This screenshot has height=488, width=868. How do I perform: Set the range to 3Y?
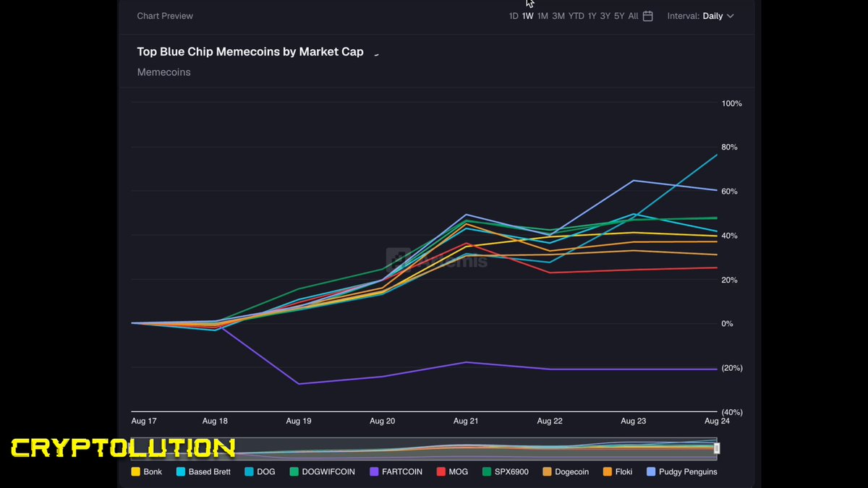[605, 16]
